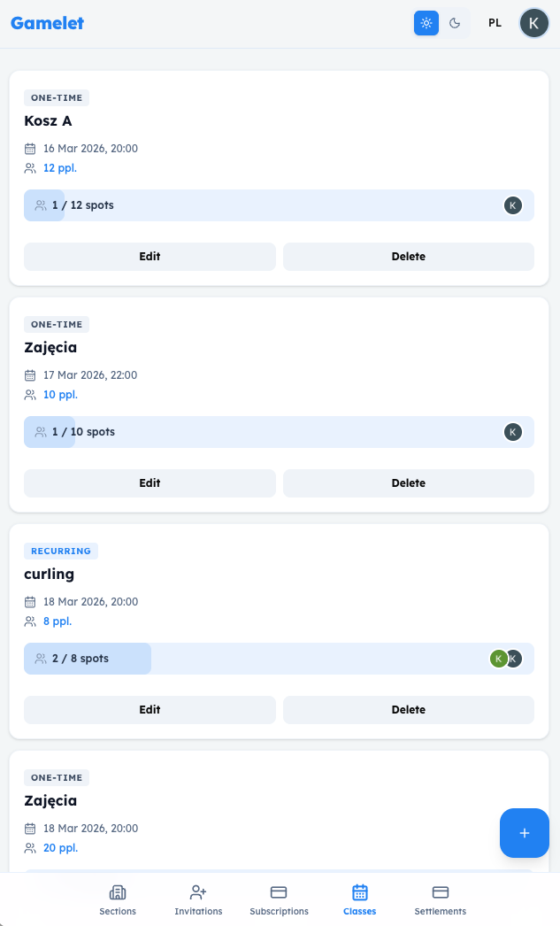Change language with PL switcher
Image resolution: width=560 pixels, height=926 pixels.
point(495,23)
